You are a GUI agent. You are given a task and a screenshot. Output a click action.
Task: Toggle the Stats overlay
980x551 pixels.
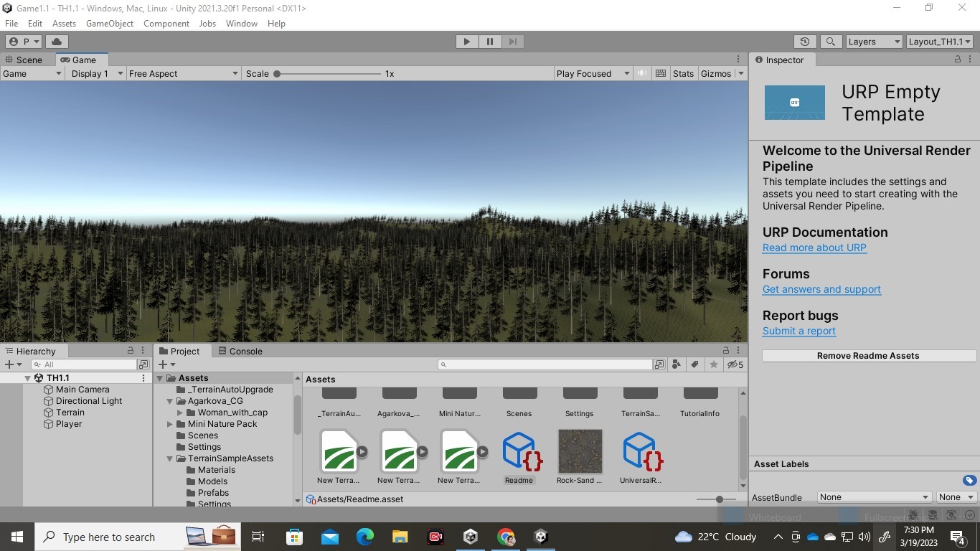coord(683,73)
